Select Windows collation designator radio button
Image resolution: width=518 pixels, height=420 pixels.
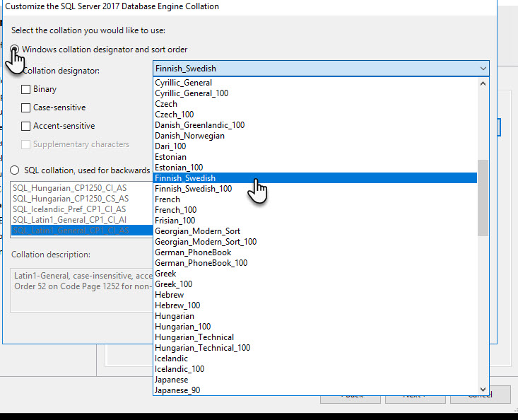[x=14, y=49]
